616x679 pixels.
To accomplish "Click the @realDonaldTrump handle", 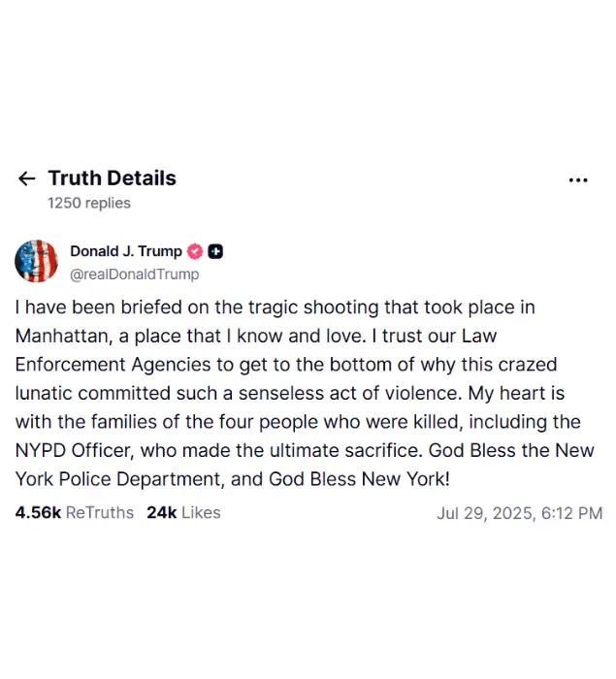I will point(134,275).
